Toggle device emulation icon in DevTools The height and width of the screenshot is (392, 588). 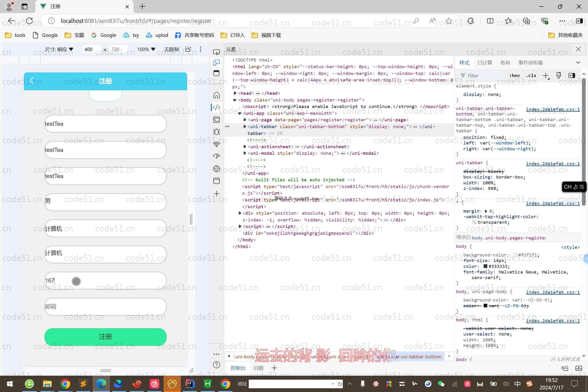point(216,63)
